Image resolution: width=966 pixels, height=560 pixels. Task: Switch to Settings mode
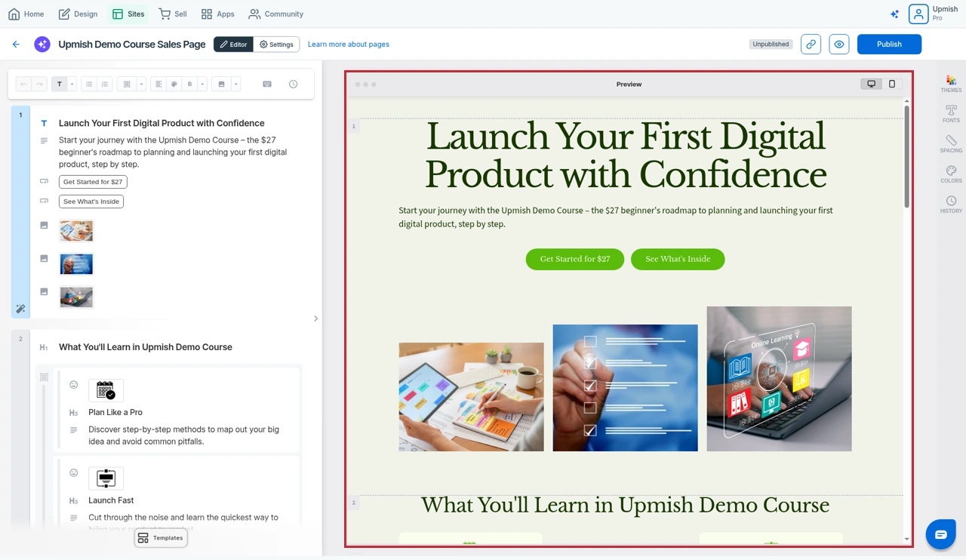276,45
